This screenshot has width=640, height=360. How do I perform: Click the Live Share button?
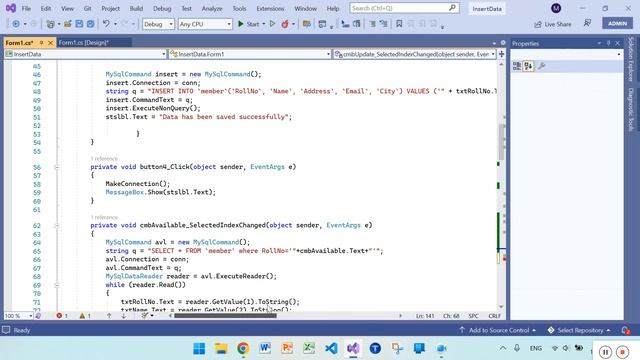click(x=553, y=24)
